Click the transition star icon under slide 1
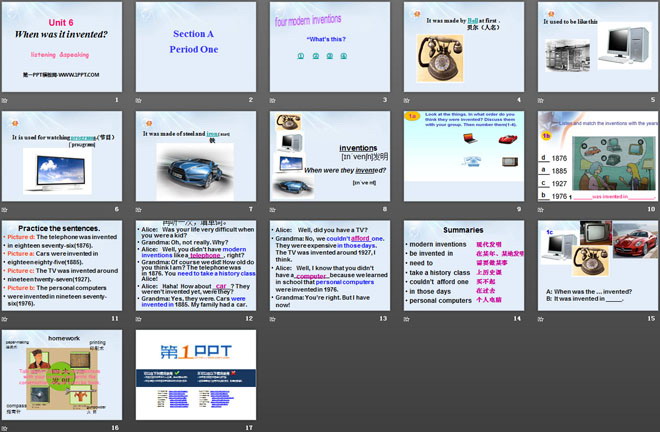 pos(7,101)
